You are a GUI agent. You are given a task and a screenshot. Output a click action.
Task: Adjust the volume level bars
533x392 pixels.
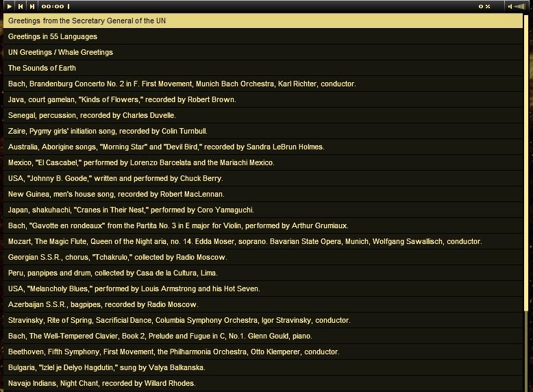519,6
